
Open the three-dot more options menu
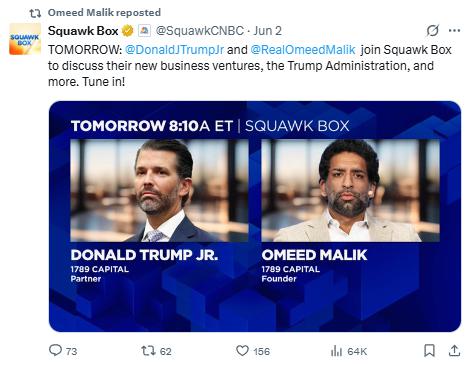[x=454, y=31]
